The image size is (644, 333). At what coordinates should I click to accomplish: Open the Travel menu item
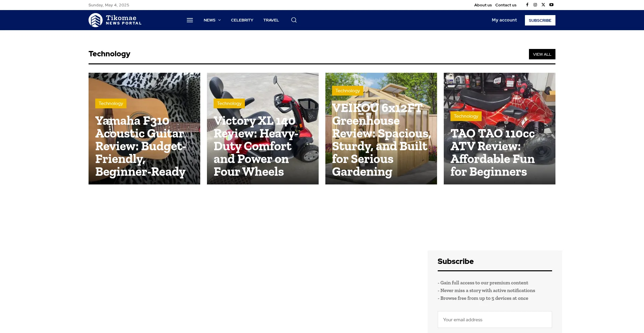[271, 20]
